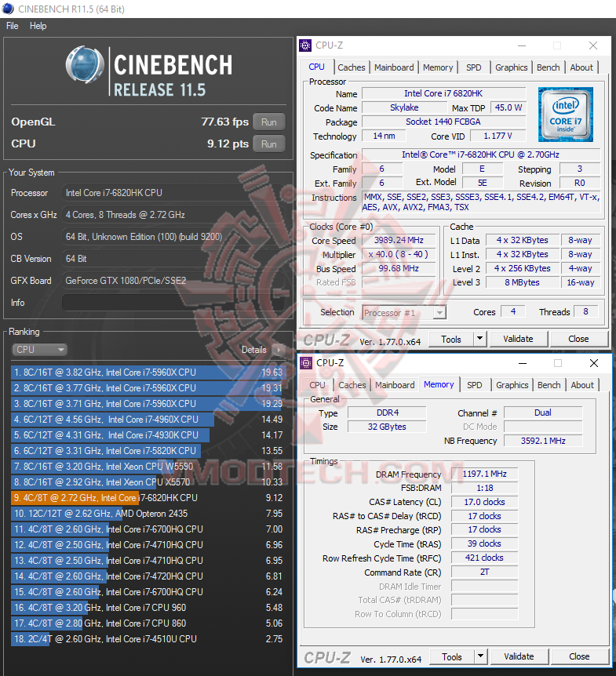Run the OpenGL benchmark
The image size is (616, 676).
pos(268,122)
